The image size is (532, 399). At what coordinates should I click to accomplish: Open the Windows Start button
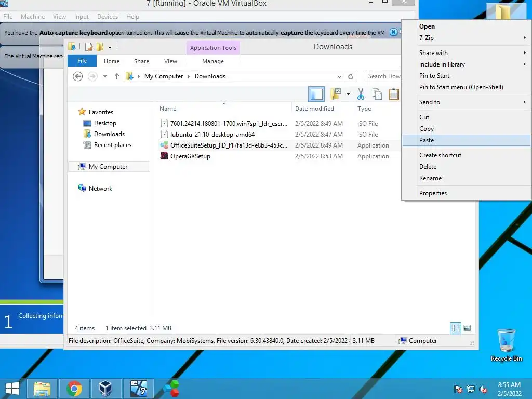[x=12, y=389]
